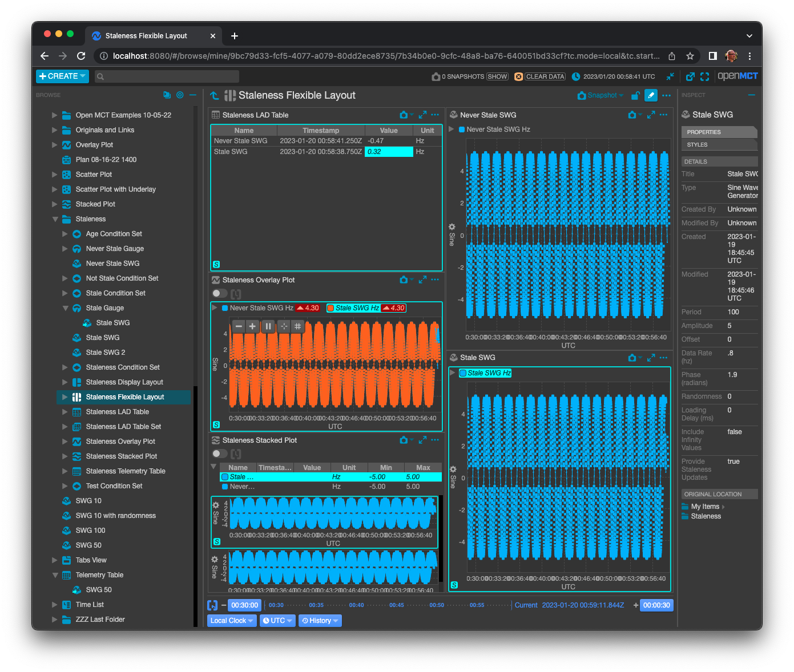Image resolution: width=794 pixels, height=672 pixels.
Task: Click the navigate-up arrow beside Staleness Flexible Layout
Action: click(214, 95)
